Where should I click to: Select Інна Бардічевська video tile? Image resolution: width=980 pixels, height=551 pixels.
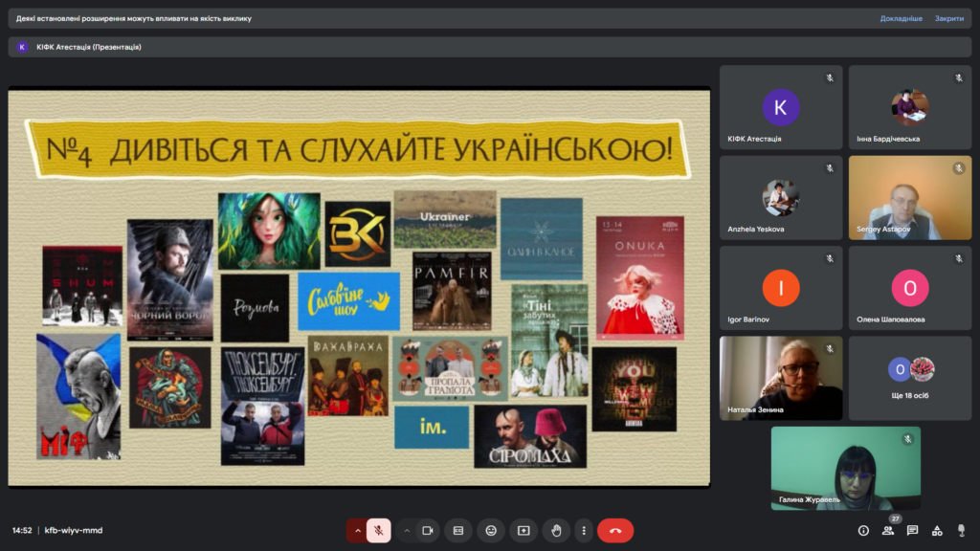point(910,107)
